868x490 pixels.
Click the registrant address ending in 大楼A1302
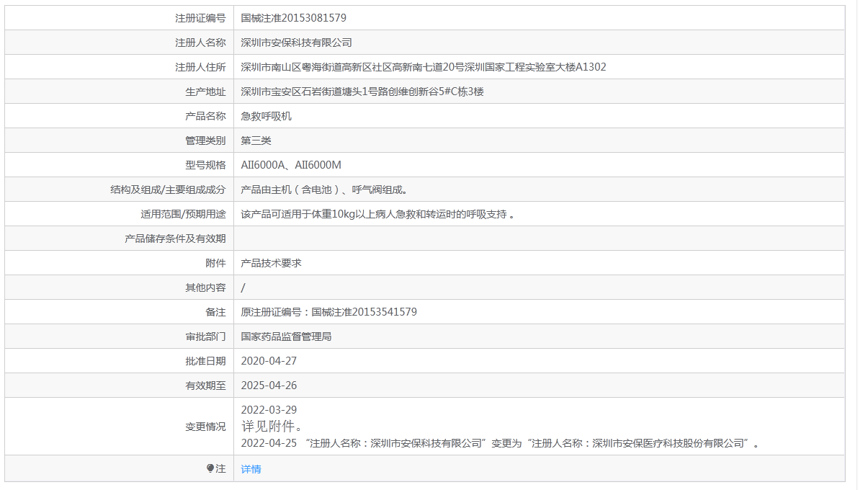coord(424,67)
